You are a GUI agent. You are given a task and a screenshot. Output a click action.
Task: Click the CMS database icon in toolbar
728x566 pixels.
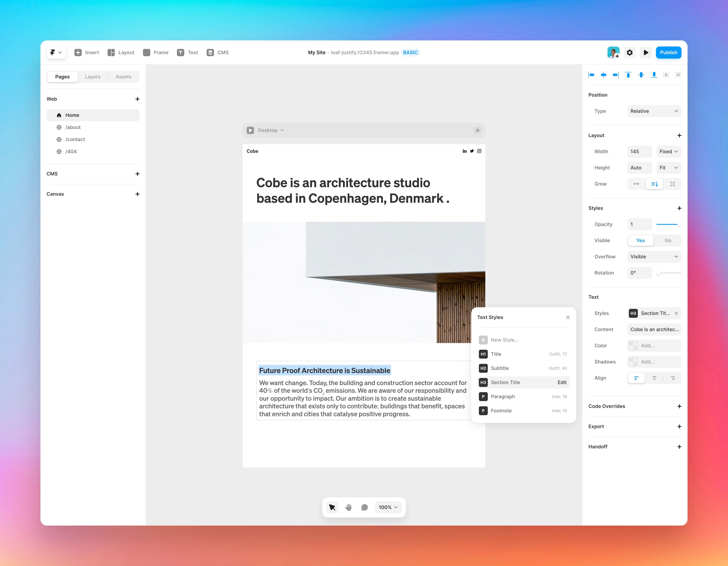[210, 52]
